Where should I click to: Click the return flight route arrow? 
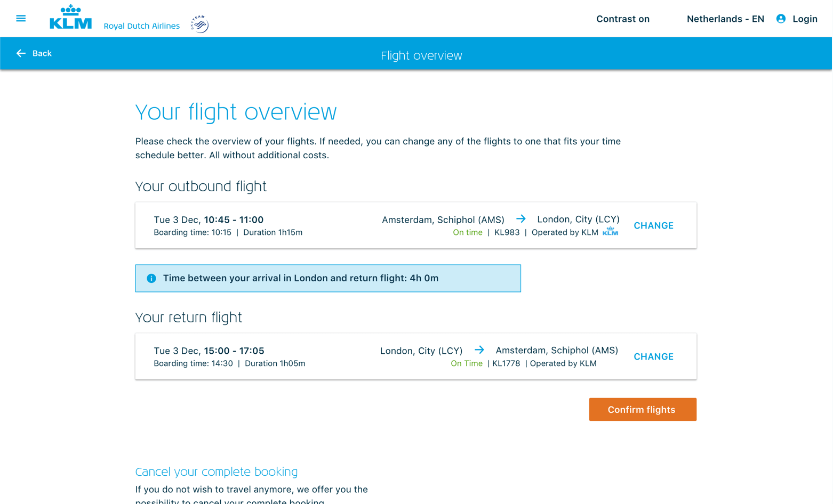pos(479,350)
